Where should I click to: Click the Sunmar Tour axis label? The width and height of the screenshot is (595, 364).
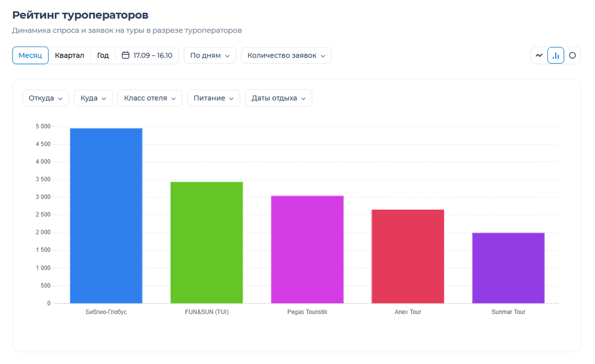tap(508, 312)
